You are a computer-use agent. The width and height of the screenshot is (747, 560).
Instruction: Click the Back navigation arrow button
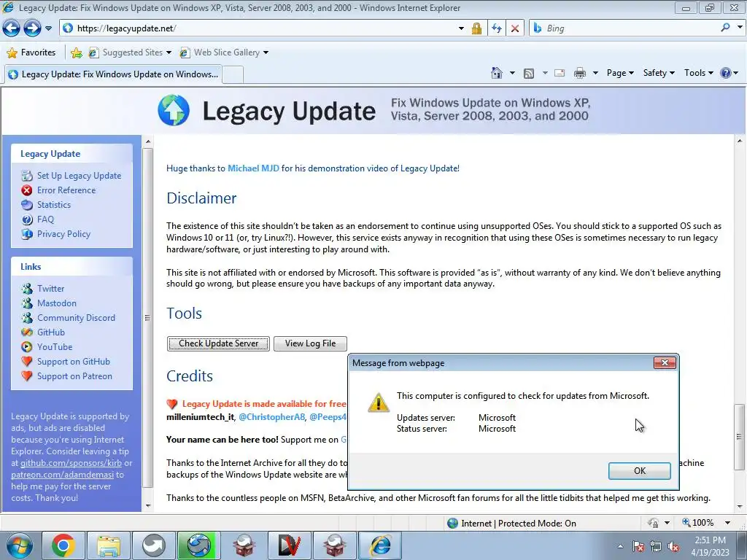pyautogui.click(x=12, y=28)
